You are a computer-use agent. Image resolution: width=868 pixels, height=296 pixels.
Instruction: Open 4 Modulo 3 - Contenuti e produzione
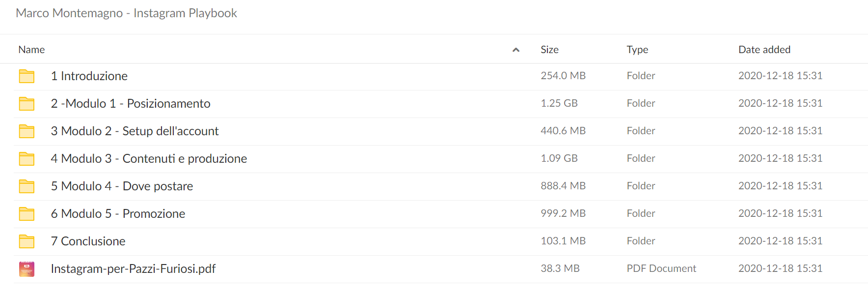(149, 159)
